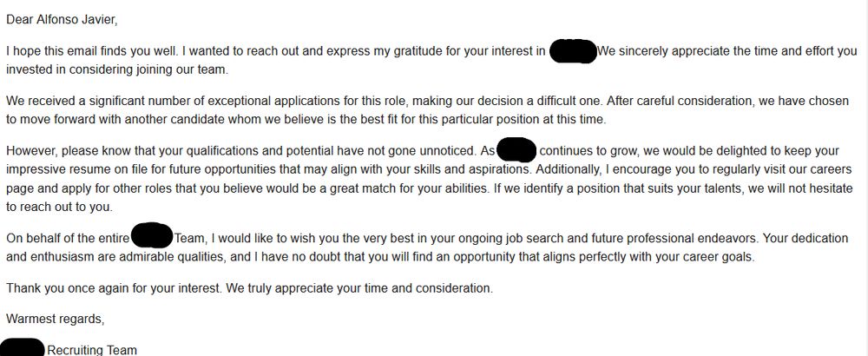Click the redacted name before "Recruiting Team"

[23, 347]
